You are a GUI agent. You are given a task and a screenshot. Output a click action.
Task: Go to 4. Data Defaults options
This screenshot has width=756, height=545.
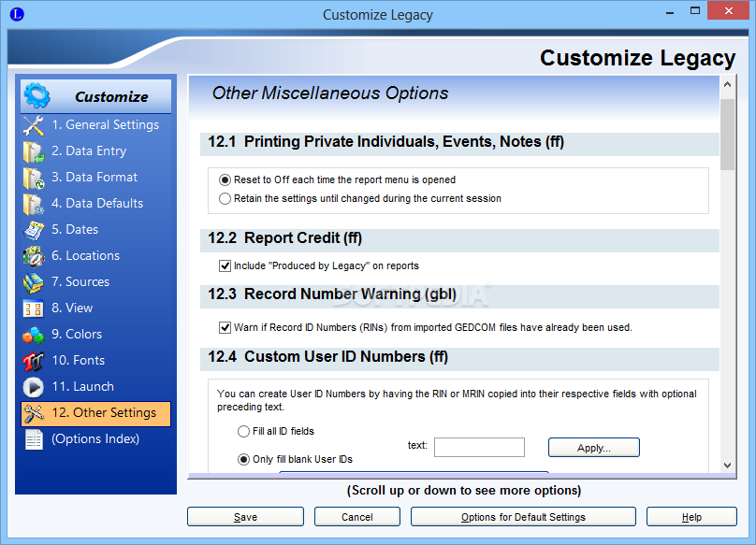[97, 203]
